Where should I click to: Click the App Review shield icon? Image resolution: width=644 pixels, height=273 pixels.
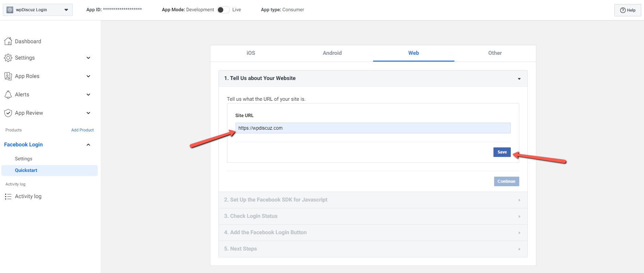point(8,113)
